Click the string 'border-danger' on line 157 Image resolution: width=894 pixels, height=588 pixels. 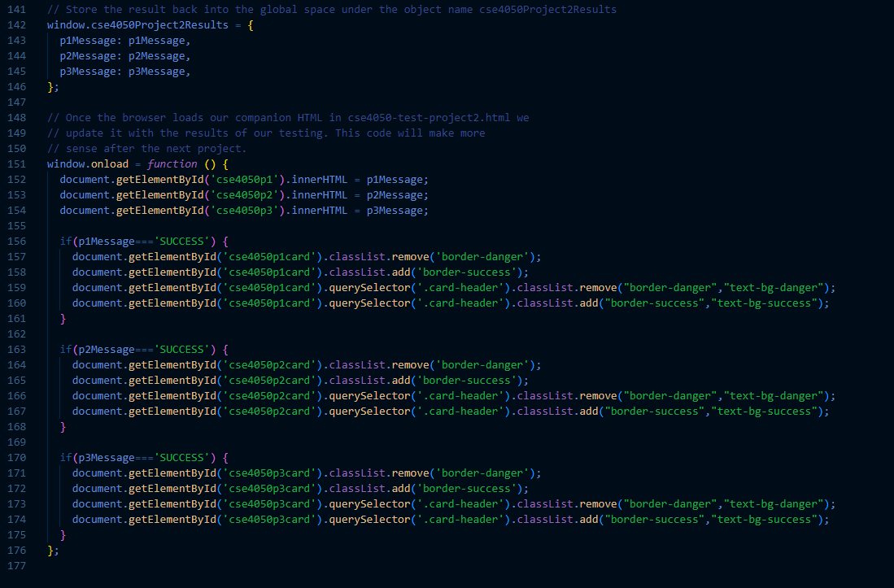coord(482,257)
